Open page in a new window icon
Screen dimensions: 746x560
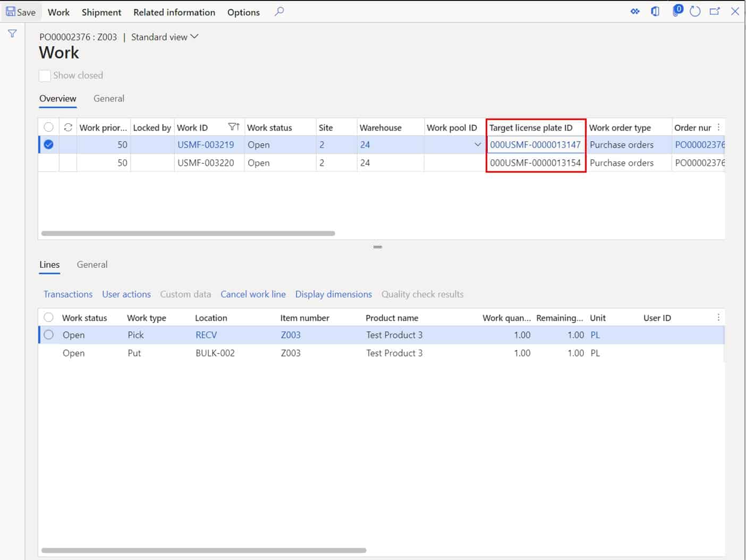[715, 11]
